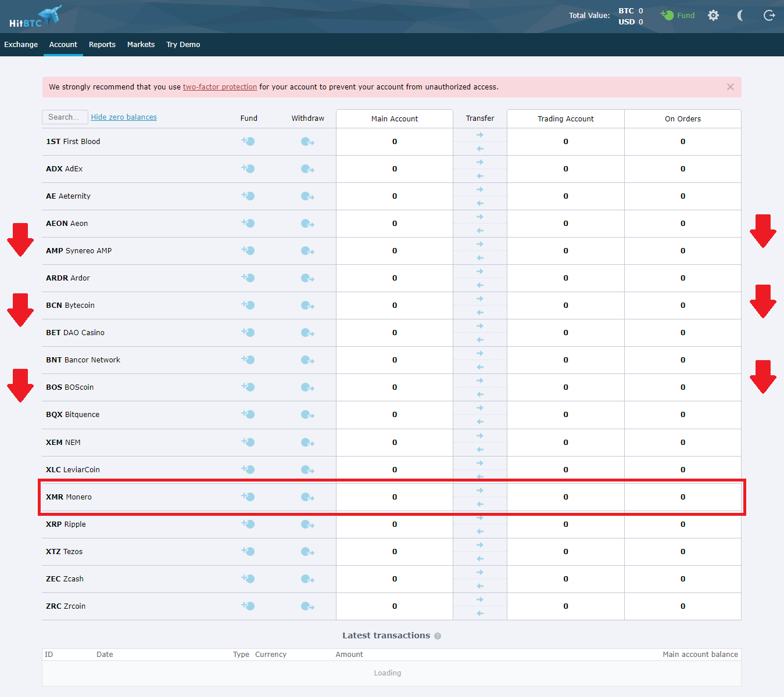Click the Withdraw icon for XMR Monero
Viewport: 784px width, 697px height.
tap(307, 497)
